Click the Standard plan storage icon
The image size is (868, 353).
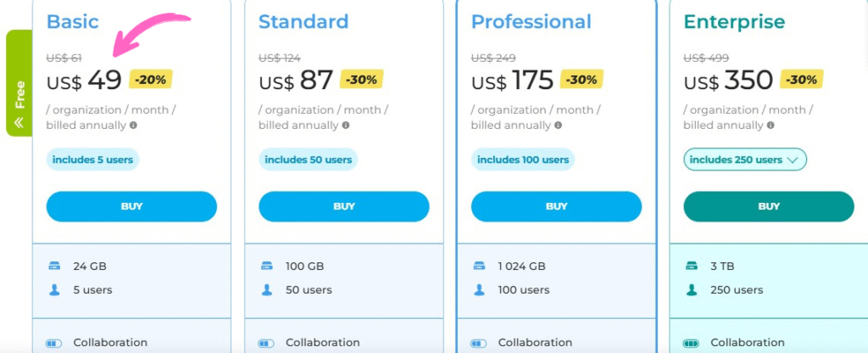[267, 266]
